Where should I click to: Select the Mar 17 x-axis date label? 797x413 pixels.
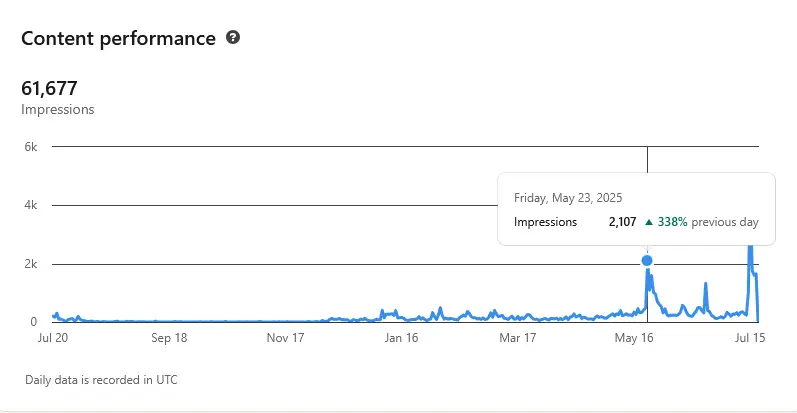517,338
